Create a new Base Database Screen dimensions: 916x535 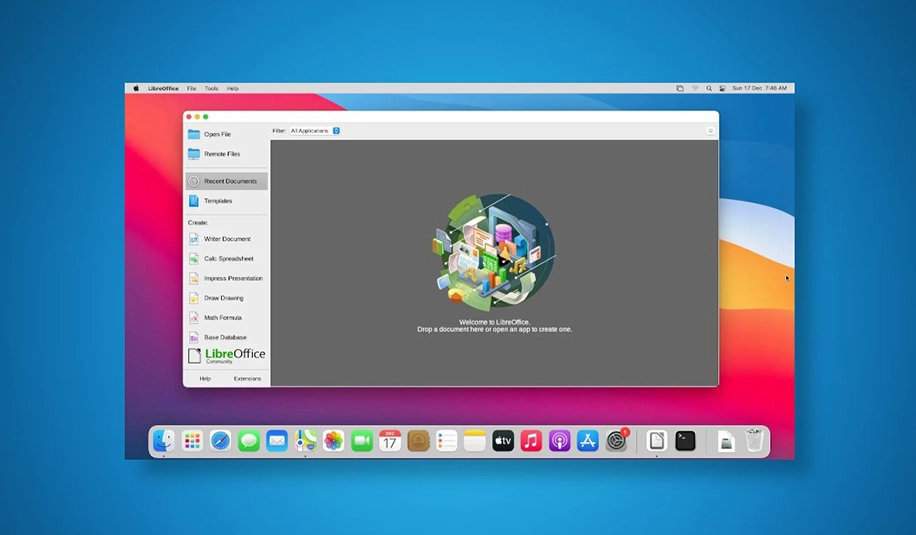226,338
